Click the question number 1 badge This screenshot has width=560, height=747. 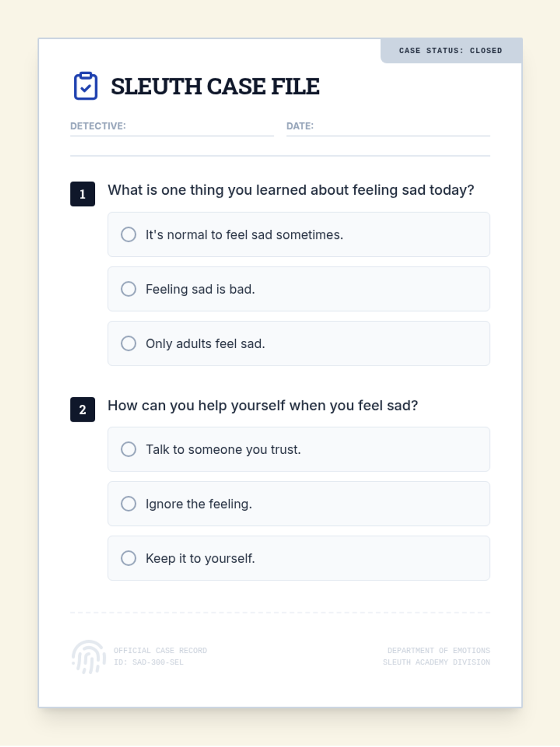(x=83, y=194)
